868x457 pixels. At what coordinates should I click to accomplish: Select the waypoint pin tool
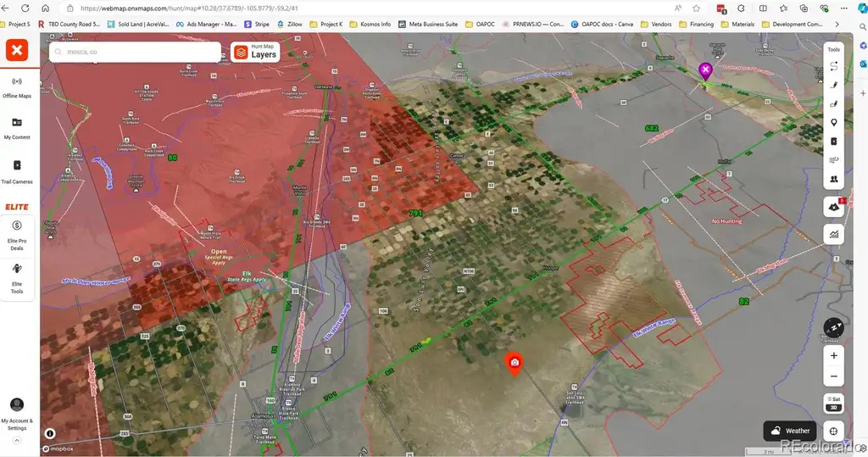tap(834, 122)
